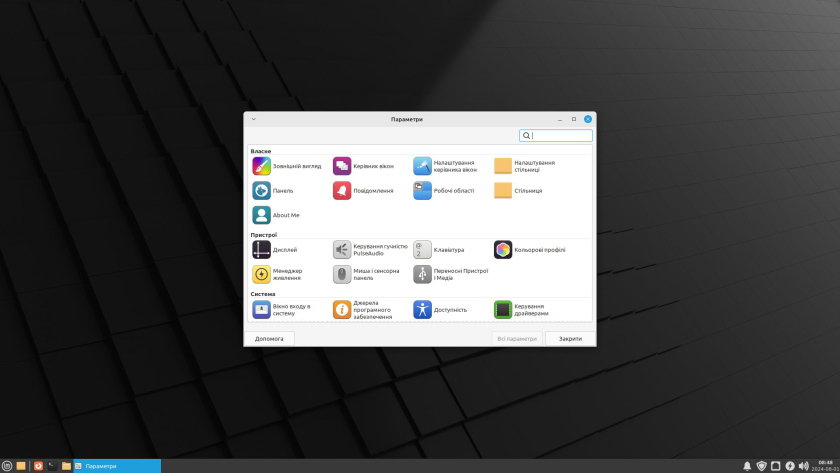Screen dimensions: 840x473
Task: Open Керування гучністю PulseAudio
Action: point(370,250)
